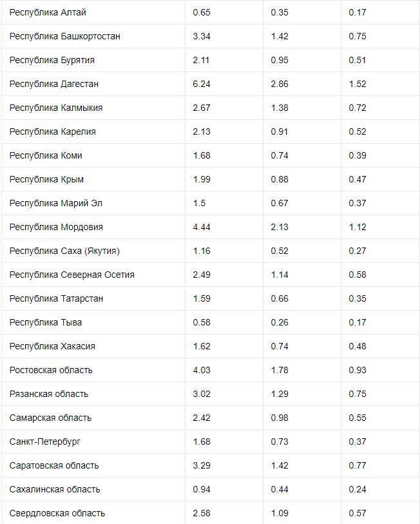The image size is (420, 524).
Task: Click value 6.24 for Республика Дагестан
Action: [x=202, y=84]
